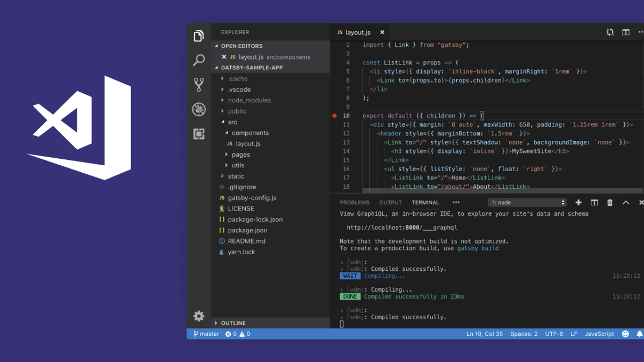
Task: Click line number 13 in the gutter
Action: (x=346, y=142)
